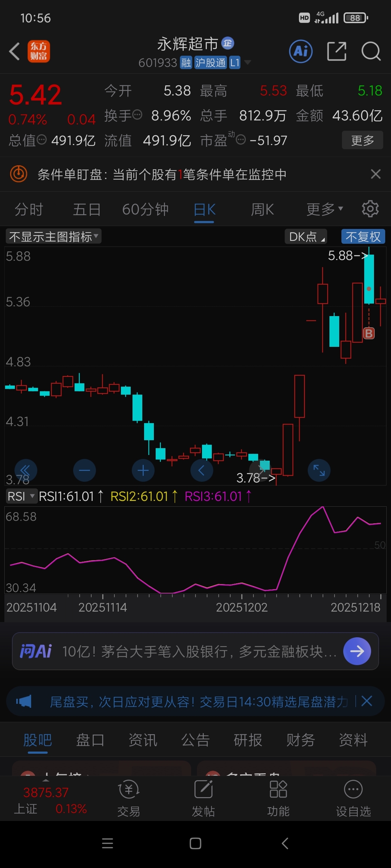Tap the B buy marker on chart
This screenshot has width=391, height=868.
point(369,333)
